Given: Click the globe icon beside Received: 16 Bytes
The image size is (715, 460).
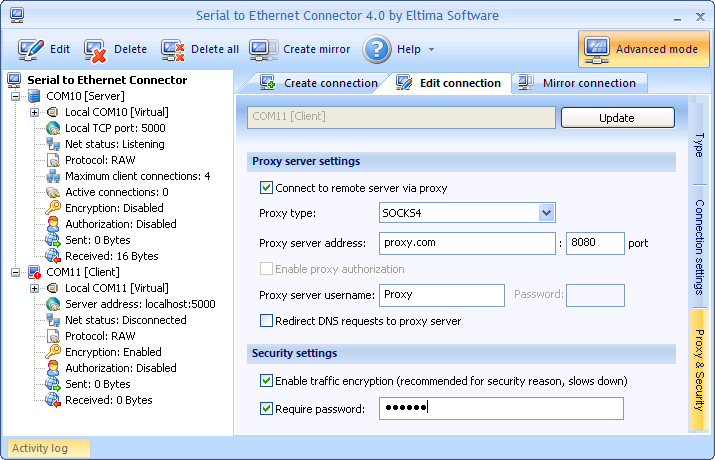Looking at the screenshot, I should coord(53,256).
